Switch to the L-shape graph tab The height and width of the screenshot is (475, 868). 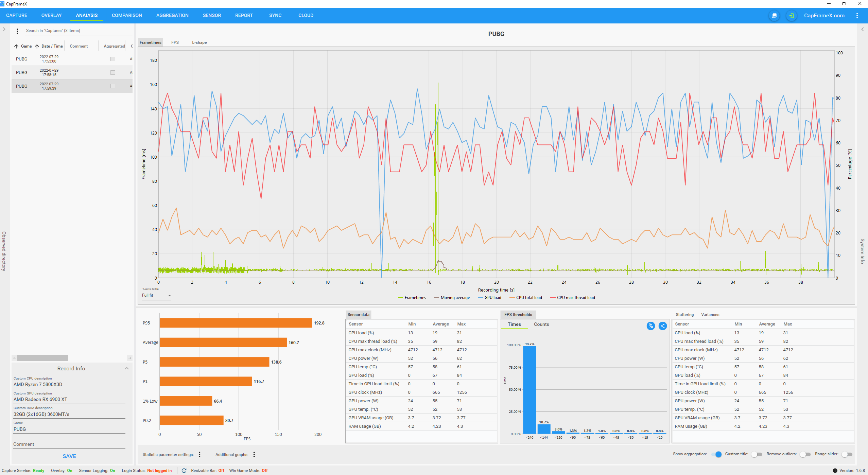tap(199, 42)
